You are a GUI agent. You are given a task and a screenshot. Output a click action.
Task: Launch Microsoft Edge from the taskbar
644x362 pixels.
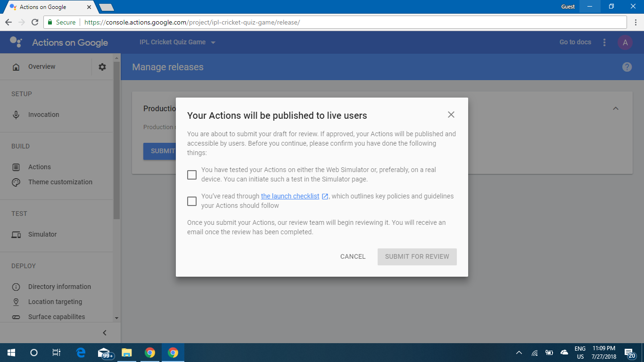coord(81,353)
